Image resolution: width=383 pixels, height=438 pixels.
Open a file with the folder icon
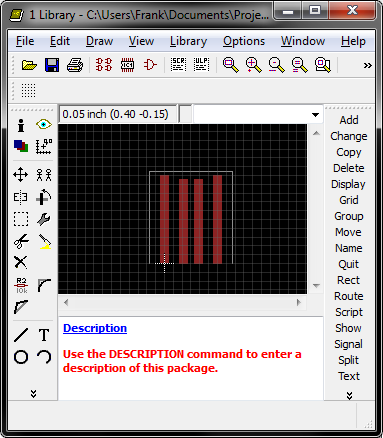[x=29, y=65]
